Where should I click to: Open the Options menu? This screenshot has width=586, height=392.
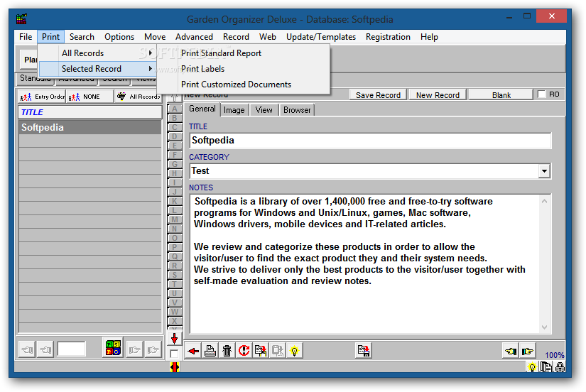click(x=119, y=37)
